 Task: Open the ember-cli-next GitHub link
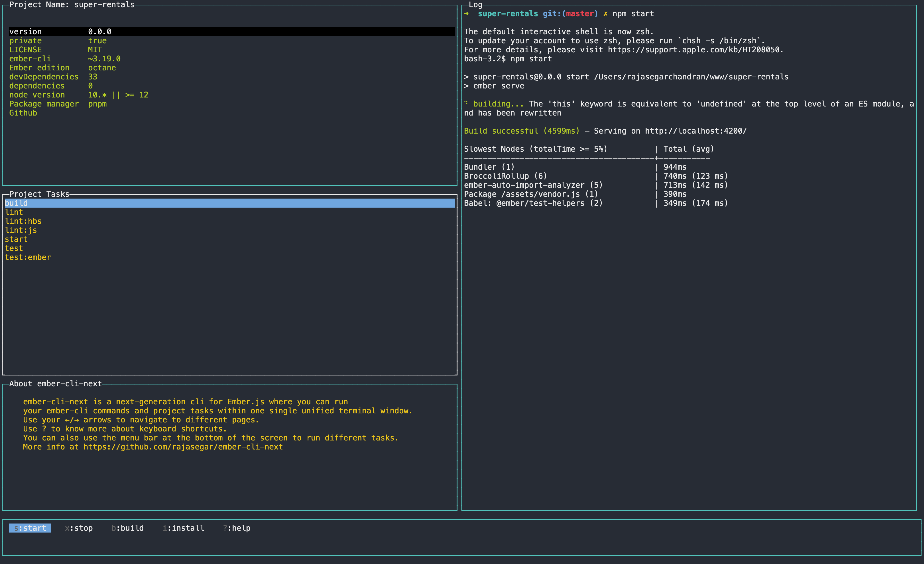[183, 447]
